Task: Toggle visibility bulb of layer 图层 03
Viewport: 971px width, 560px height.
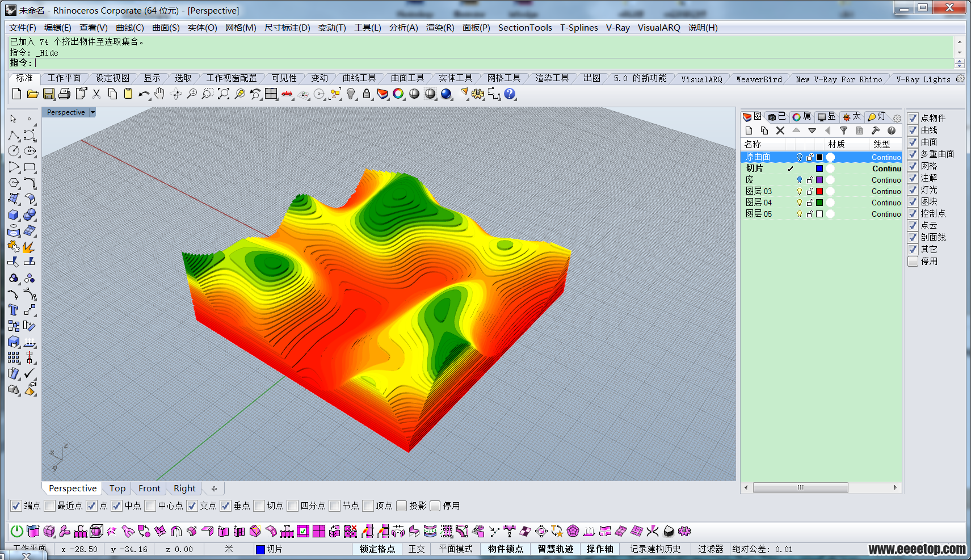Action: (x=800, y=191)
